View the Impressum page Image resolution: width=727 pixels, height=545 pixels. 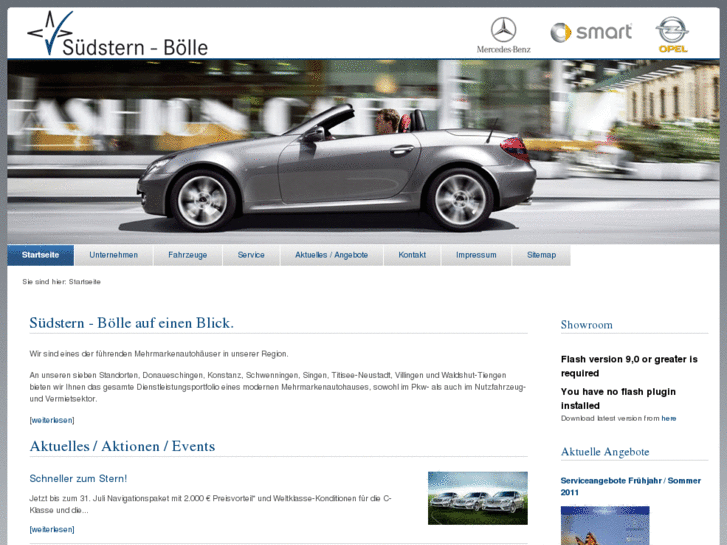(476, 255)
